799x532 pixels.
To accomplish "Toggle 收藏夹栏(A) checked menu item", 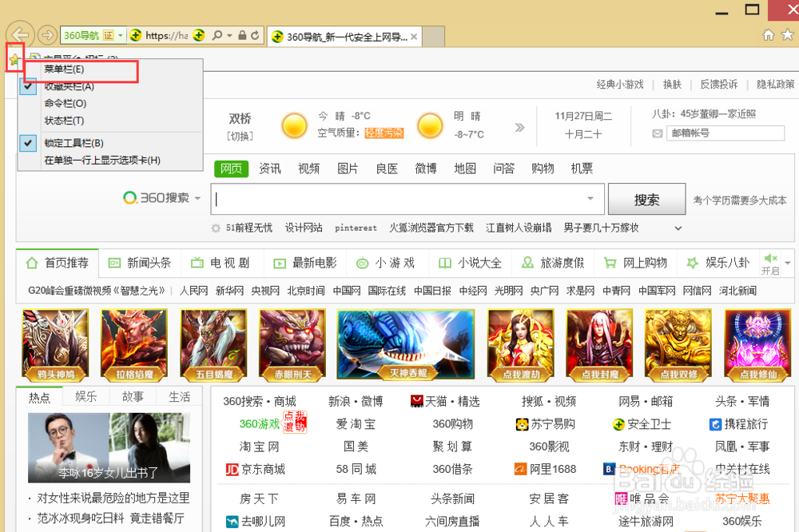I will (x=110, y=86).
